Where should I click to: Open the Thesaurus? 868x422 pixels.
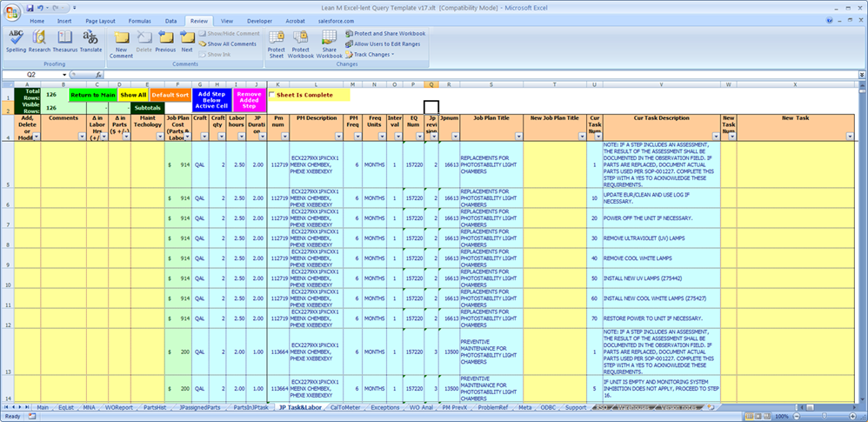65,42
